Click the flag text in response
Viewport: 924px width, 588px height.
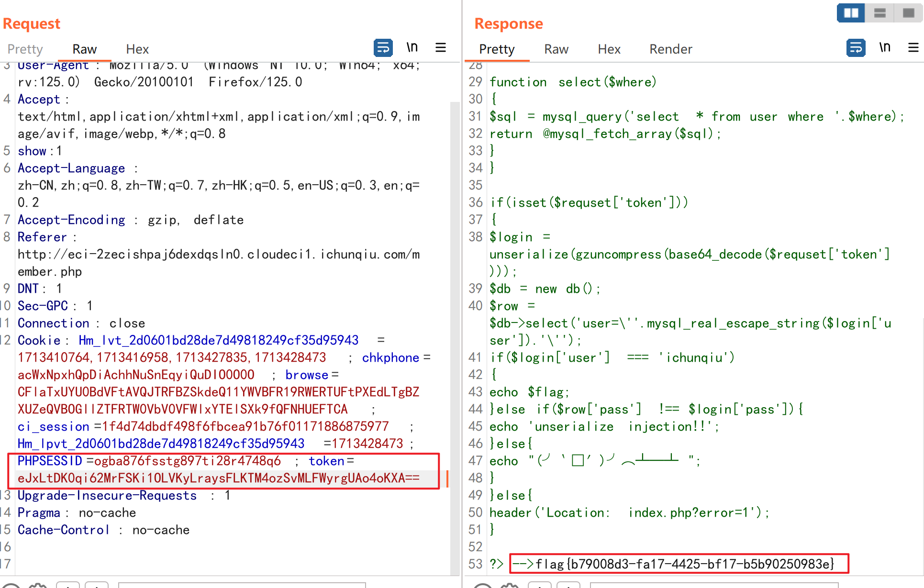pyautogui.click(x=684, y=564)
